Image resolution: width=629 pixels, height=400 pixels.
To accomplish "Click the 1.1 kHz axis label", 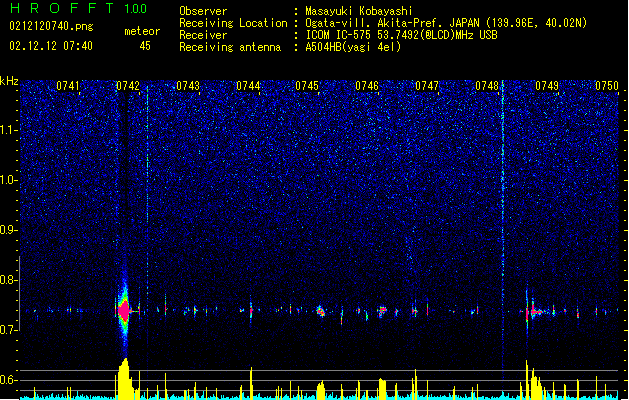I will (8, 130).
